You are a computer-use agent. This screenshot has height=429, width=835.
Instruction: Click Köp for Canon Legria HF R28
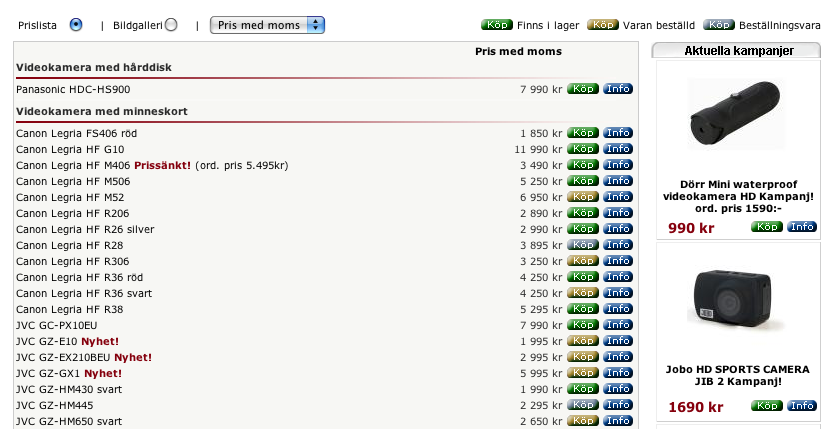point(583,244)
